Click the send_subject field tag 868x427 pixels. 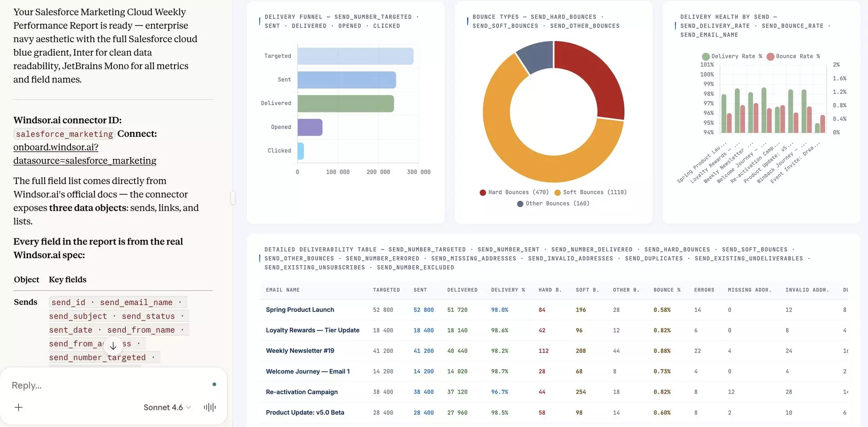(78, 316)
